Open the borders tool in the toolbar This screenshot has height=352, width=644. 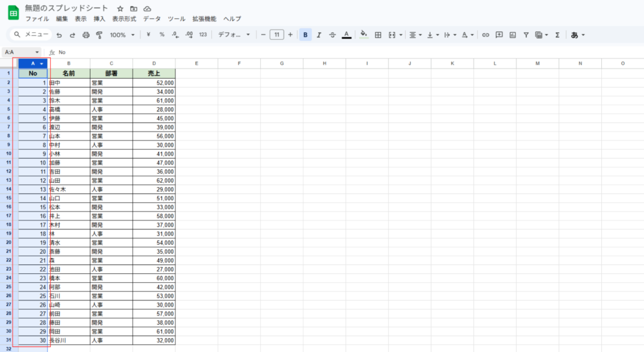tap(378, 35)
